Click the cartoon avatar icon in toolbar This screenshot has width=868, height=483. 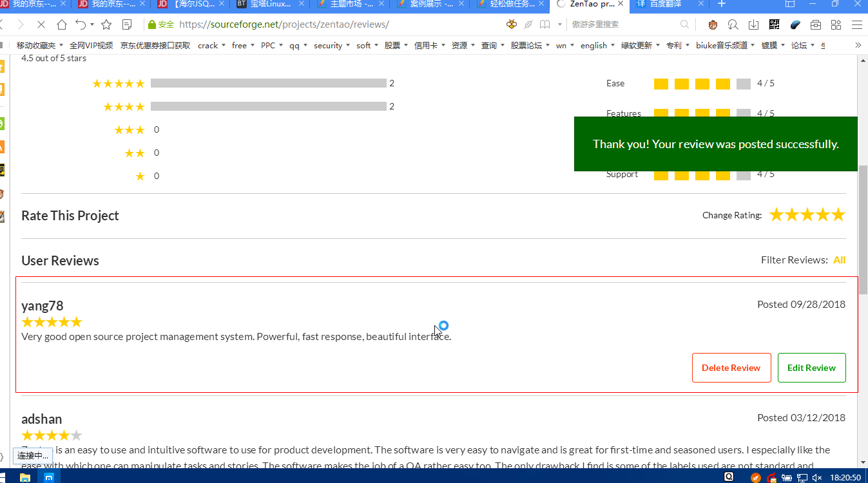tap(713, 25)
